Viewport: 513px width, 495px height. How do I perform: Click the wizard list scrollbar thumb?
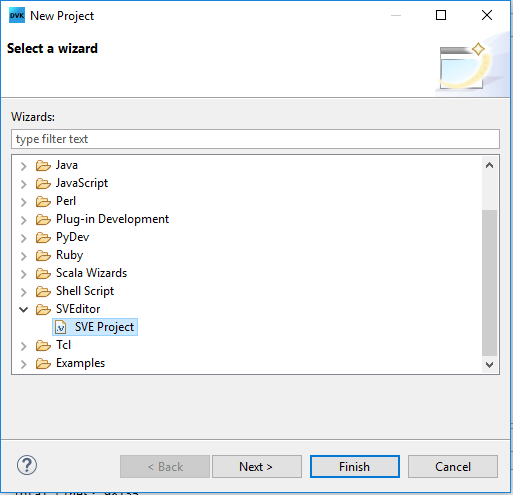489,283
